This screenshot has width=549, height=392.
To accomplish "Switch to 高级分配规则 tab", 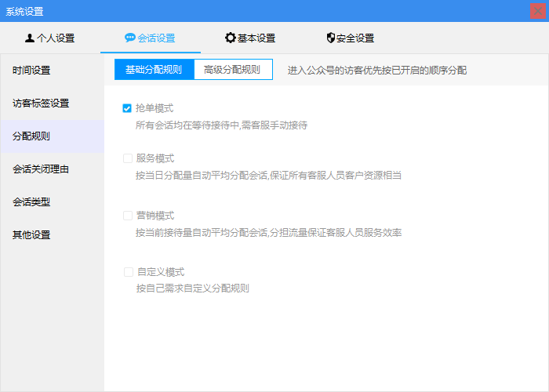I will coord(233,70).
